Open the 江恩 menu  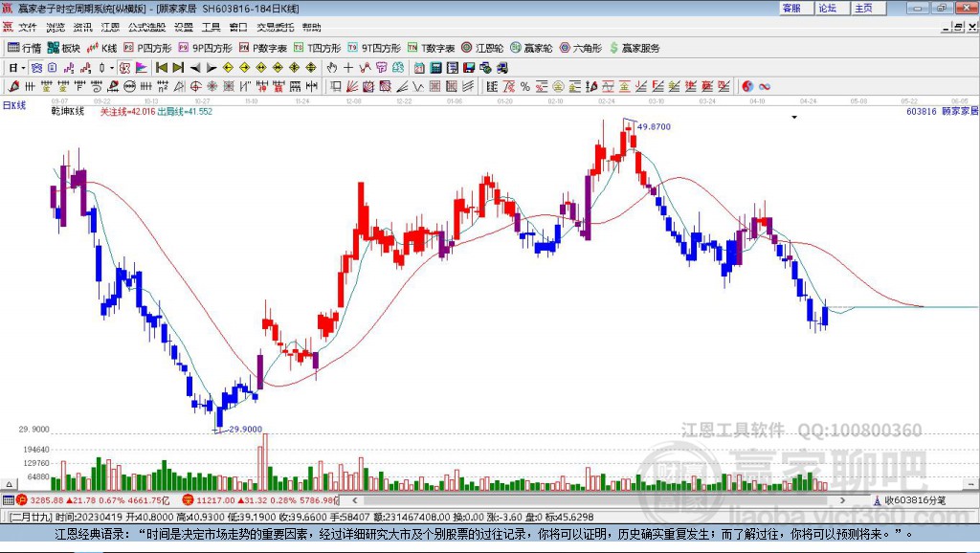pyautogui.click(x=110, y=27)
